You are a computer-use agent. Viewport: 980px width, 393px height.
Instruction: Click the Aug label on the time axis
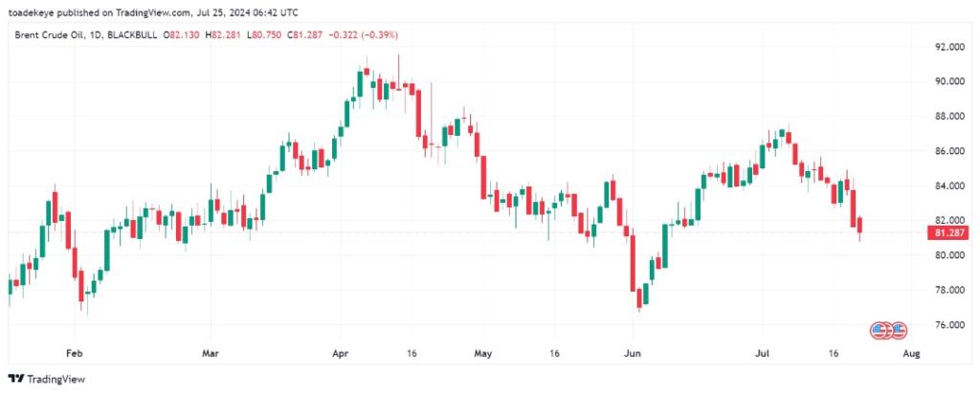pos(912,354)
